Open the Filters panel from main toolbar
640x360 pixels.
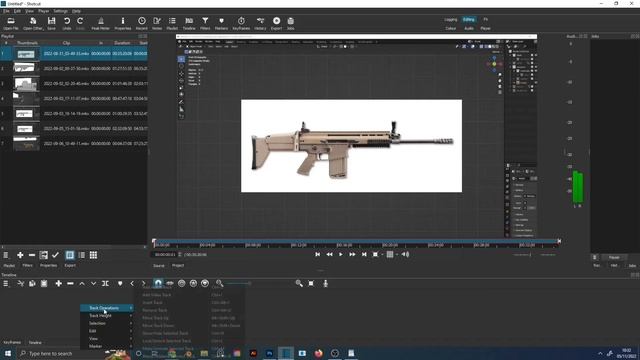(205, 23)
